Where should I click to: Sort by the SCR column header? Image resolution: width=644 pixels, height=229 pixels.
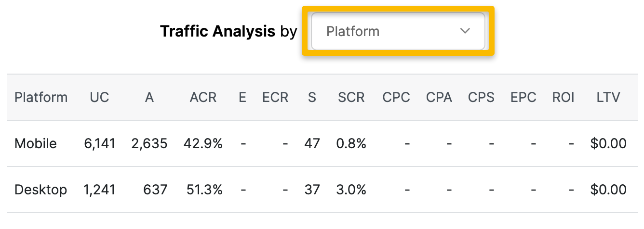(x=351, y=97)
